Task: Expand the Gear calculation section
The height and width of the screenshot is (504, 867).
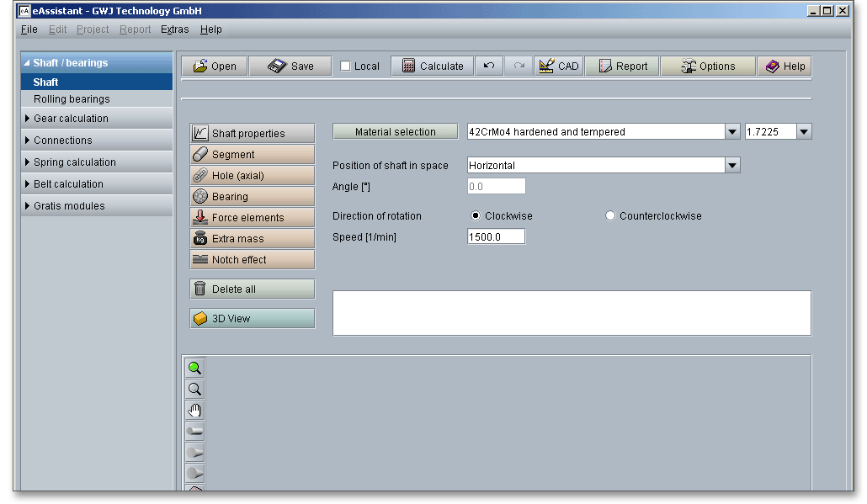Action: point(71,119)
